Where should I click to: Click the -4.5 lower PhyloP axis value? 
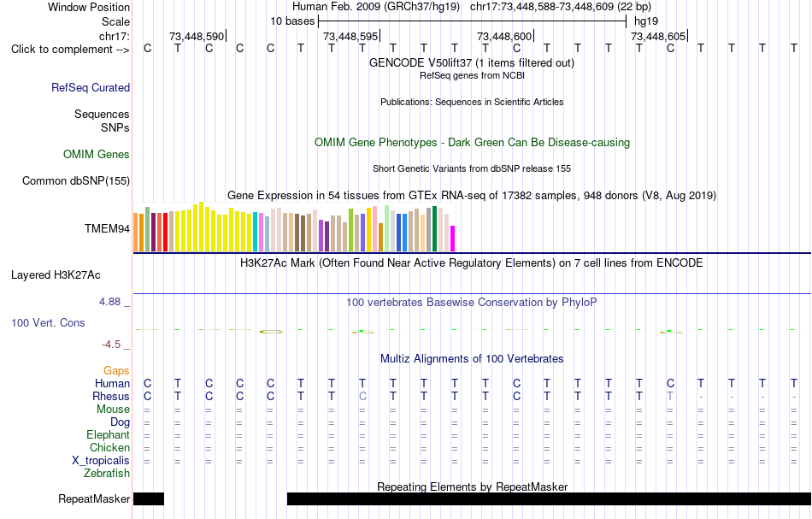click(x=111, y=345)
